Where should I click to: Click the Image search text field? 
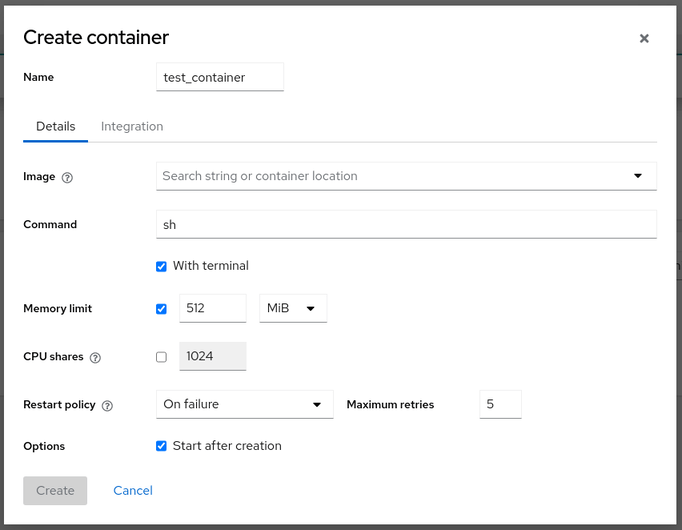(390, 176)
